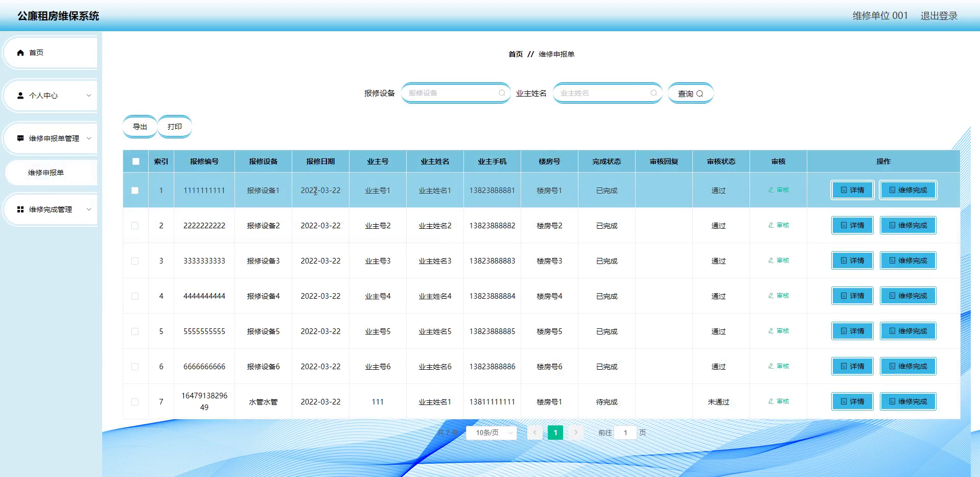Viewport: 980px width, 477px height.
Task: Focus the 报修设备 search input
Action: pos(456,93)
